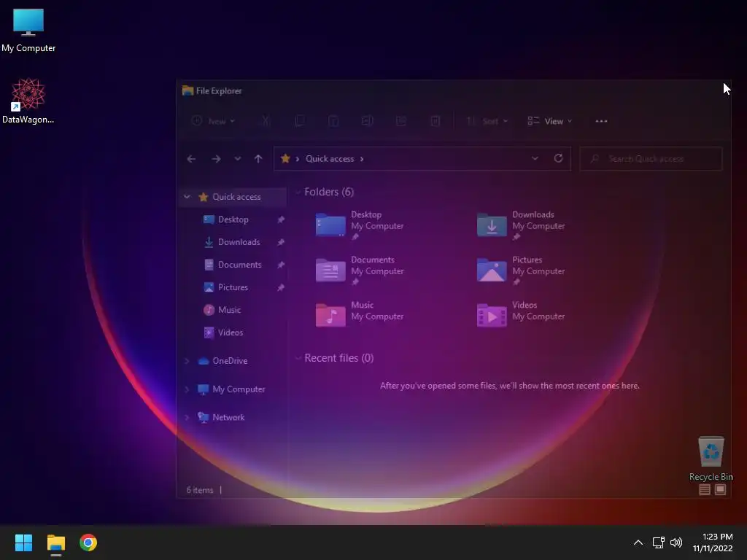Open the See more three-dots menu
747x560 pixels.
click(x=601, y=121)
